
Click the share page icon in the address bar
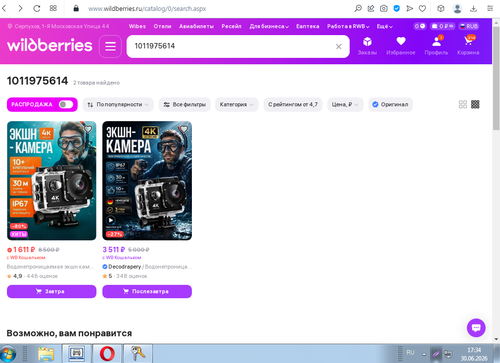pyautogui.click(x=371, y=8)
